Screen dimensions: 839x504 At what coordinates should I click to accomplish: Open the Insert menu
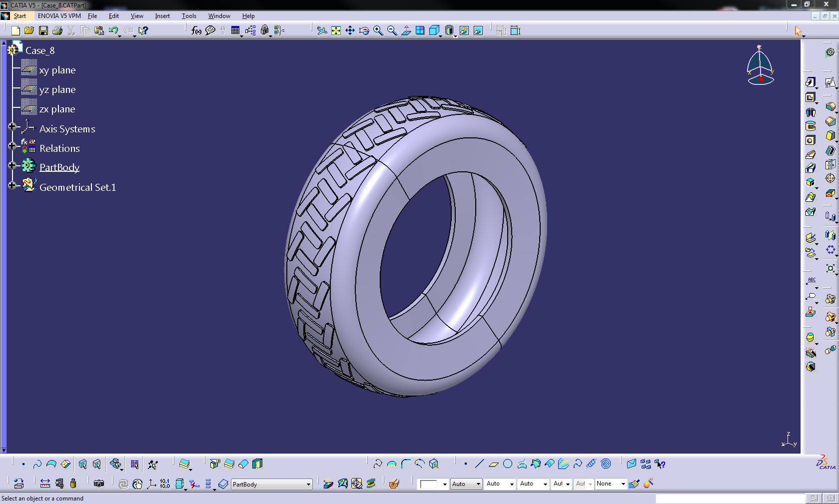(162, 16)
